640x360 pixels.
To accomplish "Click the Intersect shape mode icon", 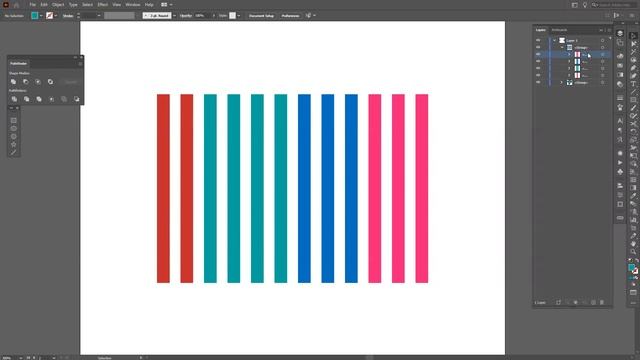I will [x=38, y=82].
